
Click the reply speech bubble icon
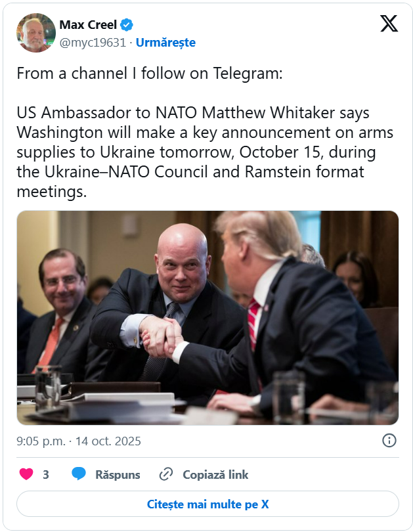click(x=79, y=474)
